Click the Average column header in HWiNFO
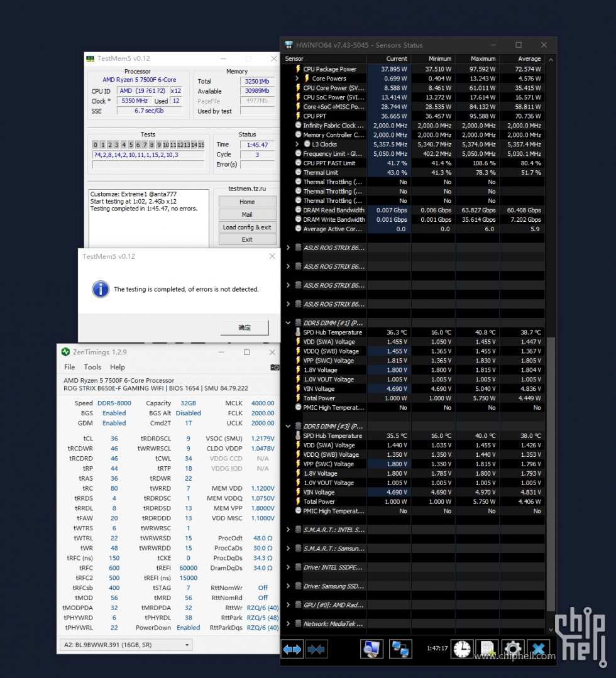The height and width of the screenshot is (678, 616). click(522, 59)
